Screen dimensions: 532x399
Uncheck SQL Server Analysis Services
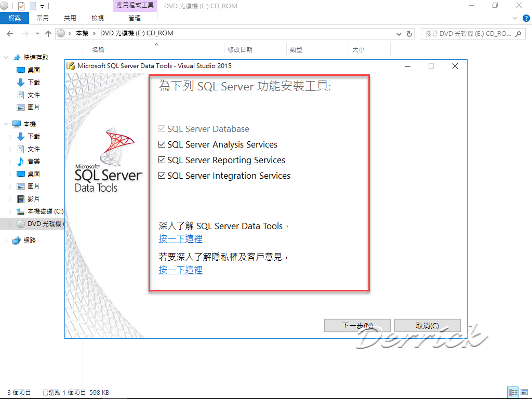[162, 144]
